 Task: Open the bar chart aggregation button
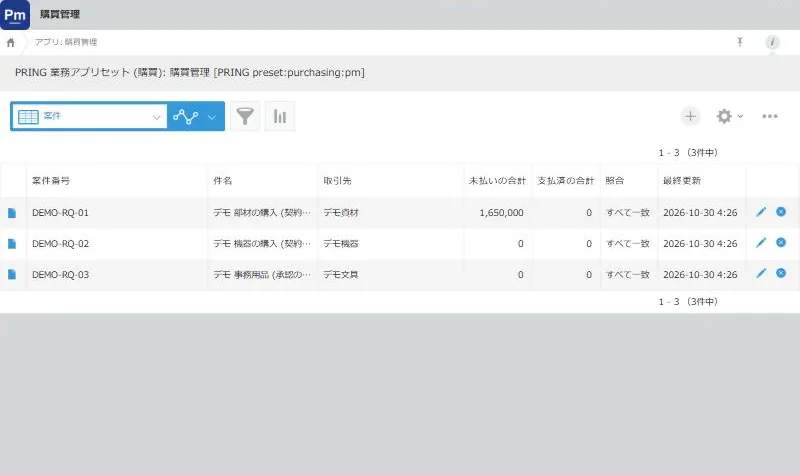click(280, 116)
